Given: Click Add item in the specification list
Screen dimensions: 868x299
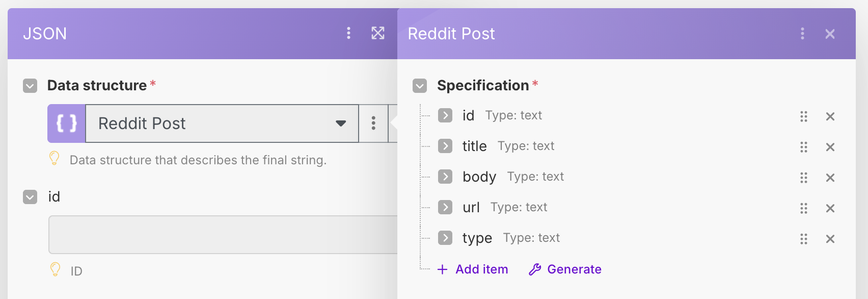Looking at the screenshot, I should [x=472, y=269].
